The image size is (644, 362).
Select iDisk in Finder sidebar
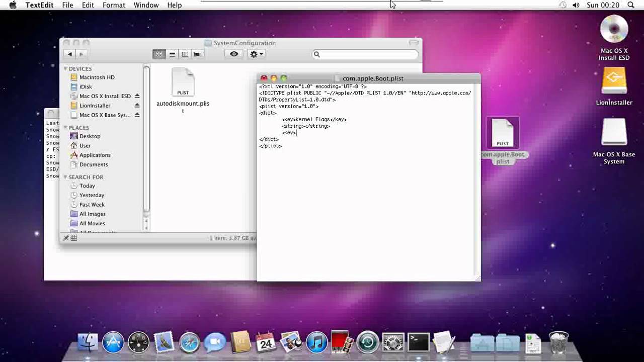pyautogui.click(x=86, y=86)
